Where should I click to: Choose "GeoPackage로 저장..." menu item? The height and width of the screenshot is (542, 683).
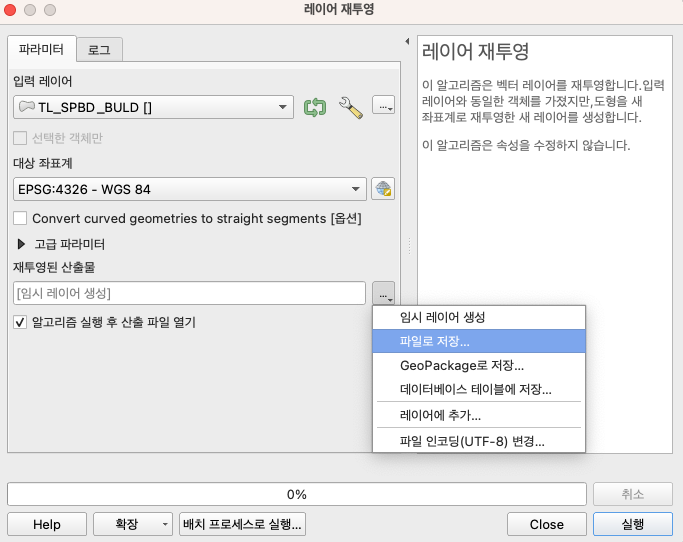pyautogui.click(x=479, y=365)
